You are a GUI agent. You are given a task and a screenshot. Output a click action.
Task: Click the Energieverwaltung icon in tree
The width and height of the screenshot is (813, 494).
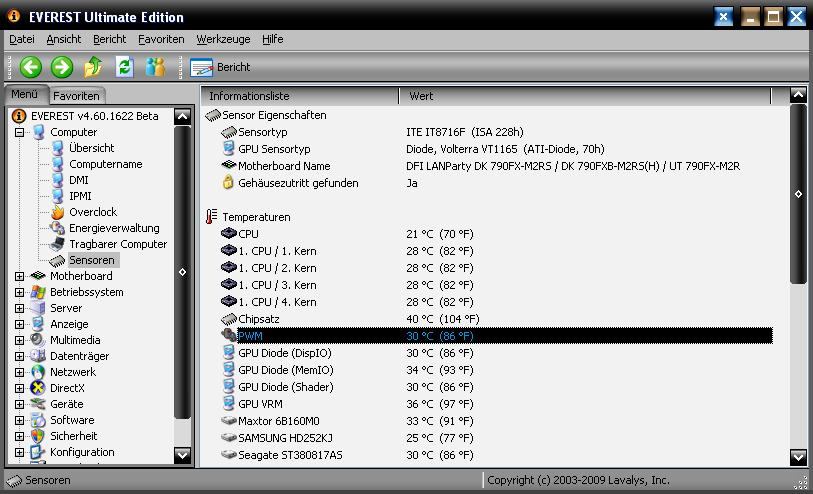click(x=57, y=229)
